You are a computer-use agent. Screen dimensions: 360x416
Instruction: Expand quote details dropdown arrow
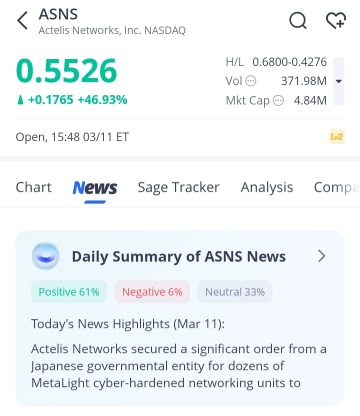tap(339, 81)
